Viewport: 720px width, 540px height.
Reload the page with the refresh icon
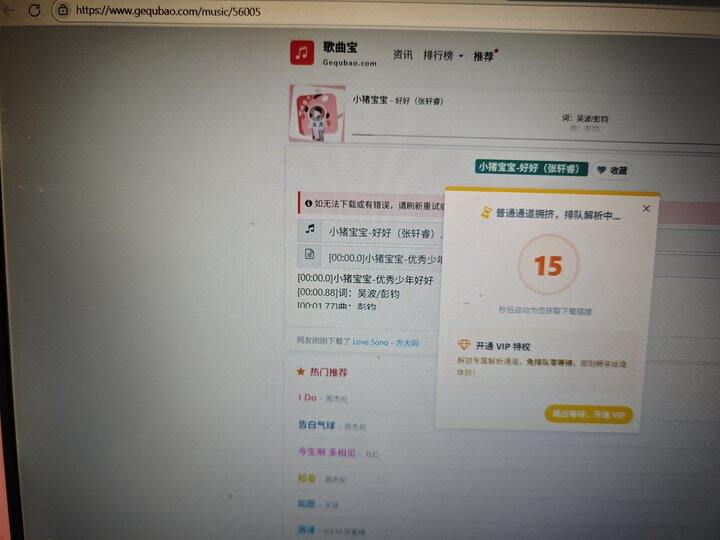[34, 10]
